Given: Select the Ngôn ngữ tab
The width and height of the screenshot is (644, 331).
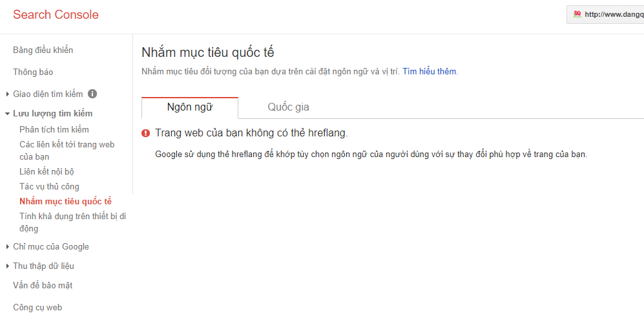Looking at the screenshot, I should coord(189,107).
